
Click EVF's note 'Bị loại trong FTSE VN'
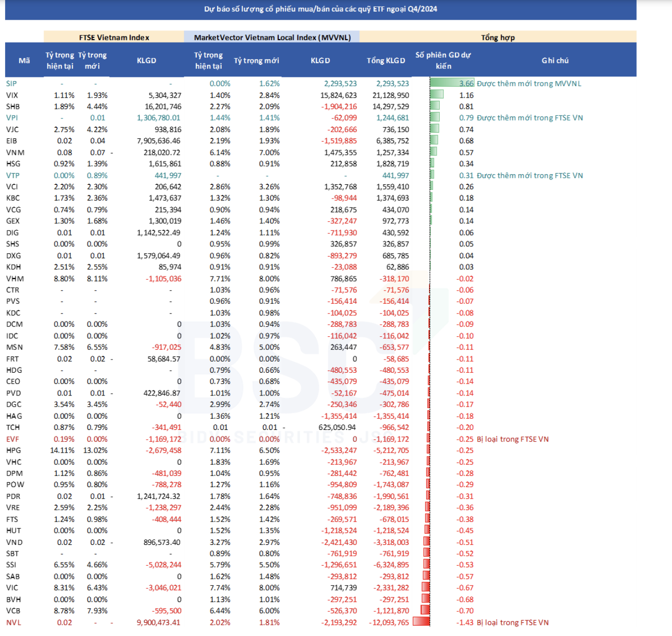pos(512,439)
